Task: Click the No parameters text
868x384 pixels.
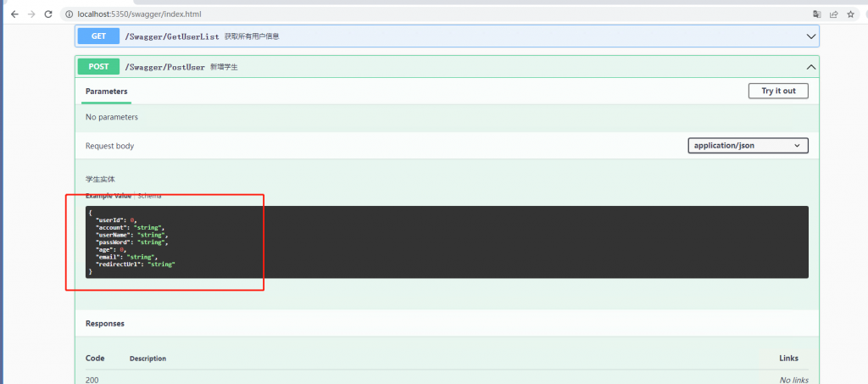Action: click(x=112, y=117)
